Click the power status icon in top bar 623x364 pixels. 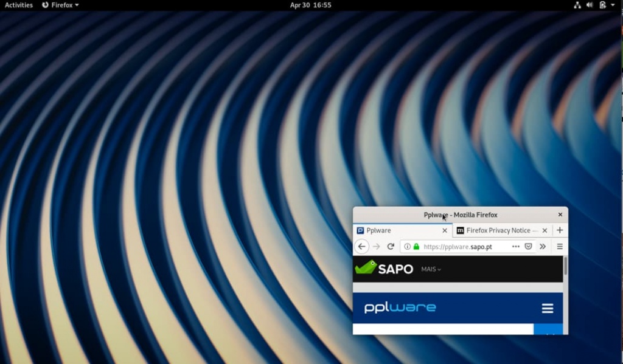click(603, 5)
